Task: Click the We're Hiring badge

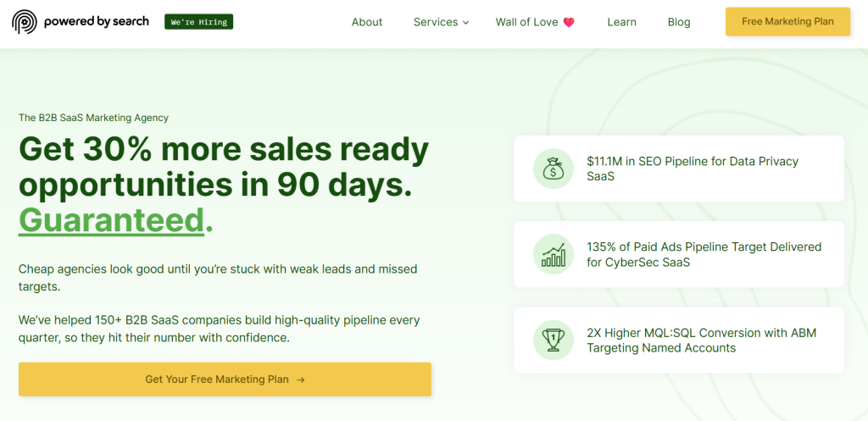Action: point(198,22)
